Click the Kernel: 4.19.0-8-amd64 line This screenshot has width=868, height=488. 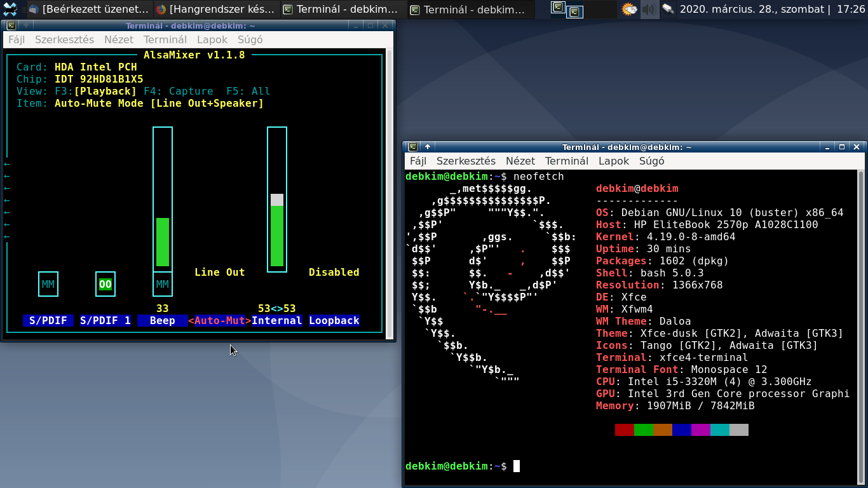(x=666, y=236)
